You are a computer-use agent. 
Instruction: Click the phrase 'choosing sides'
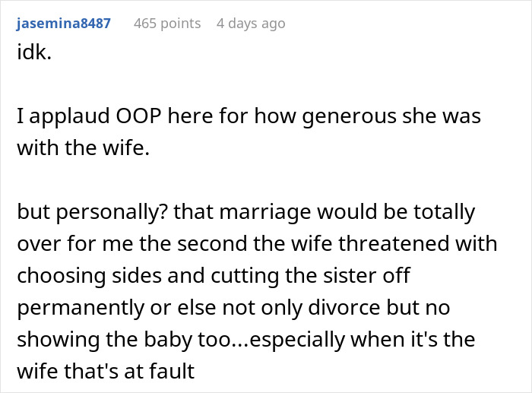[89, 277]
